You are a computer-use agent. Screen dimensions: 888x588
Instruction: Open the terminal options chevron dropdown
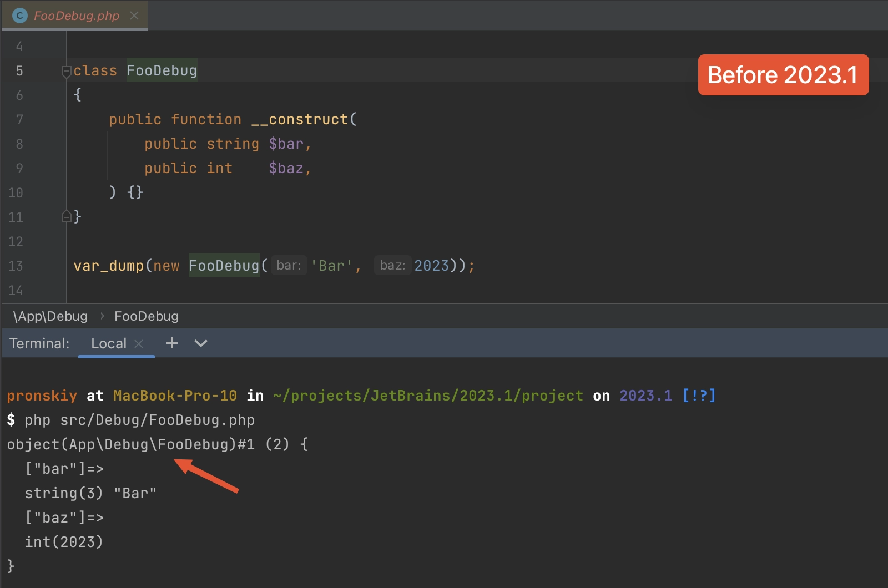point(201,343)
